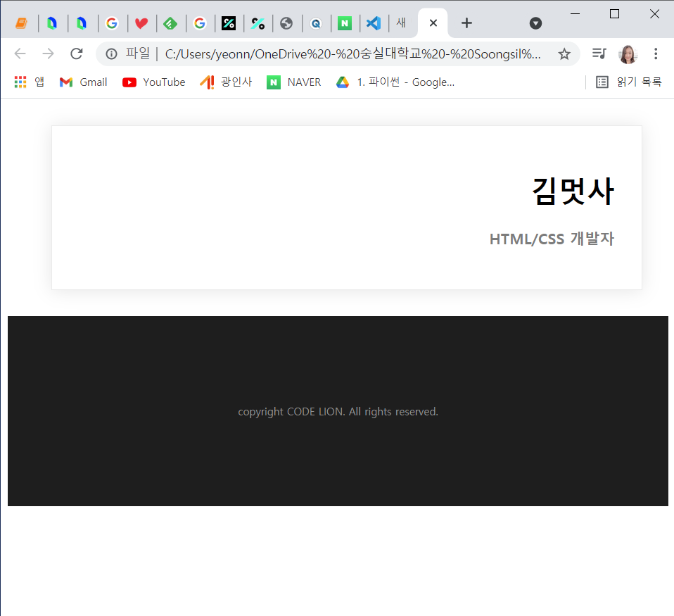Screen dimensions: 674x616
Task: Open a new tab with the plus button
Action: tap(466, 23)
